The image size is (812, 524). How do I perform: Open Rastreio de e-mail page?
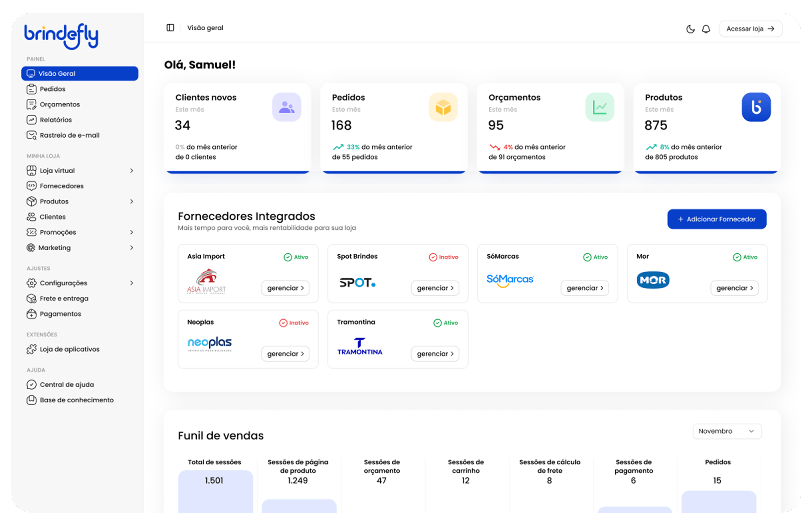(x=80, y=135)
